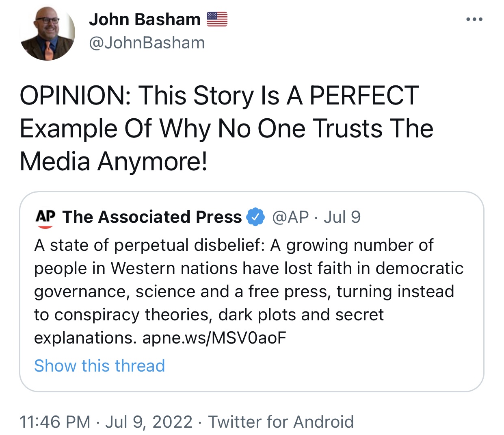This screenshot has height=435, width=504.
Task: Click the 'Jul 9, 2022' date below the tweet
Action: pyautogui.click(x=149, y=422)
